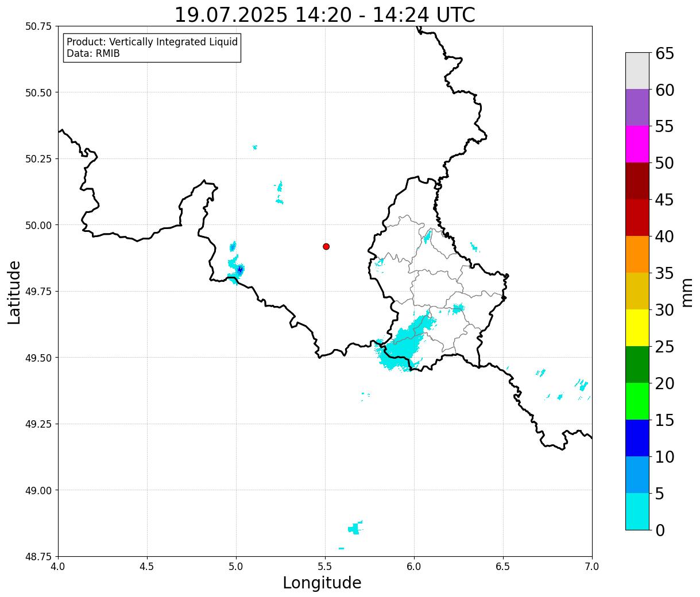Choose the orange 35-40 colorbar segment
The image size is (700, 597).
(x=637, y=254)
